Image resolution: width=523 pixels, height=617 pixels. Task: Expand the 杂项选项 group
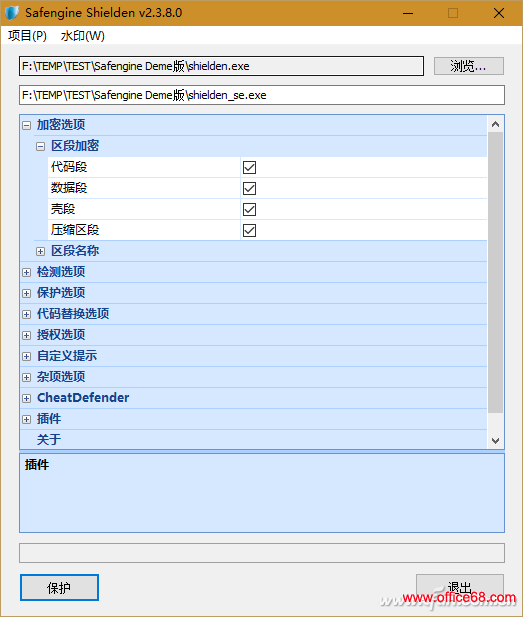(26, 377)
